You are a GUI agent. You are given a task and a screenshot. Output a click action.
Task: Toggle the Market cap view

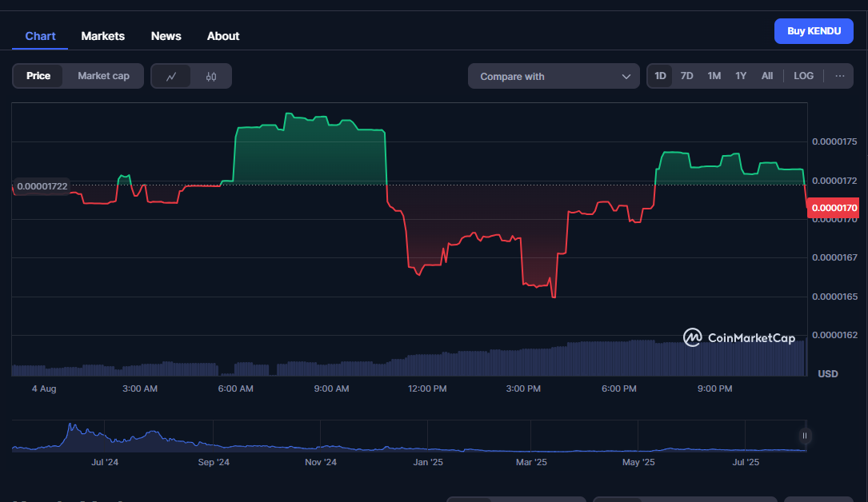coord(103,76)
